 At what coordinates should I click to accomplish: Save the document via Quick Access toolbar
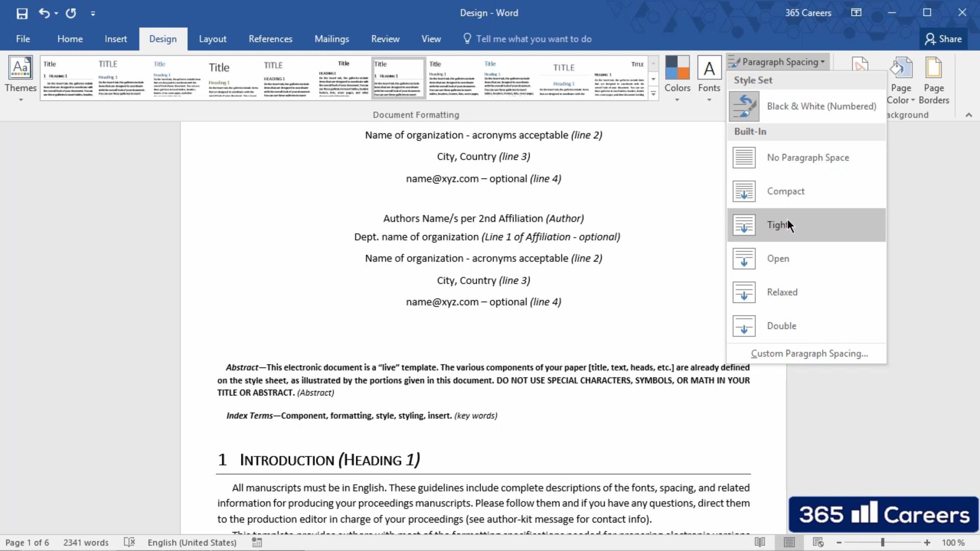pos(21,13)
